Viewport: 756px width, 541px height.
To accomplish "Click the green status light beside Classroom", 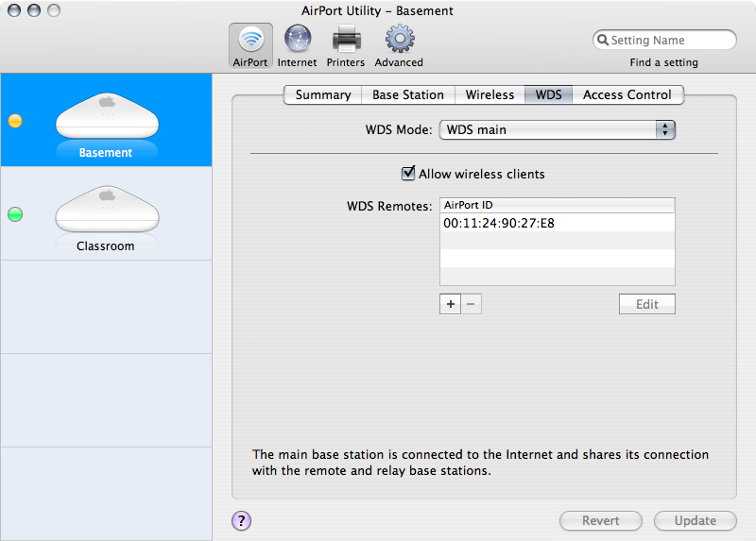I will click(x=15, y=214).
